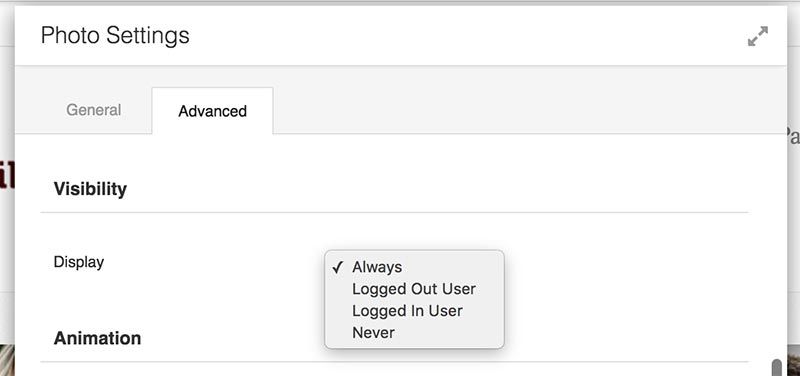Open the Advanced tab
Screen dimensions: 800x376
[x=212, y=111]
